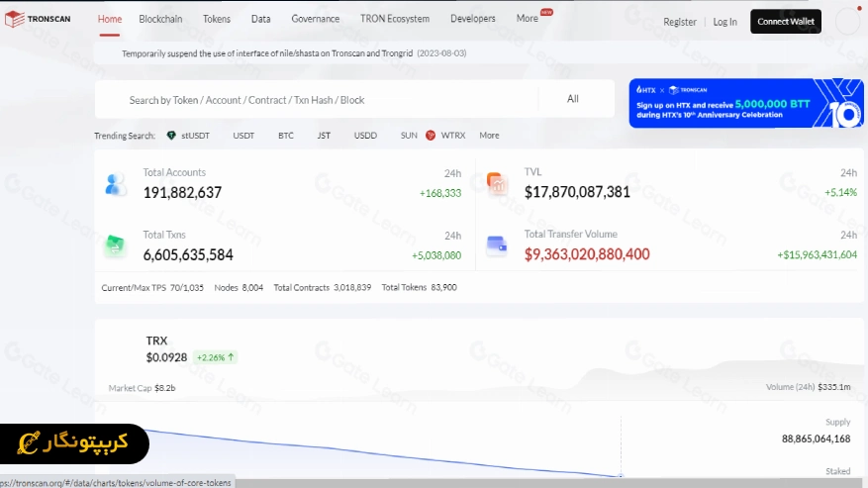This screenshot has width=868, height=488.
Task: Open the More menu in navbar
Action: click(x=527, y=18)
